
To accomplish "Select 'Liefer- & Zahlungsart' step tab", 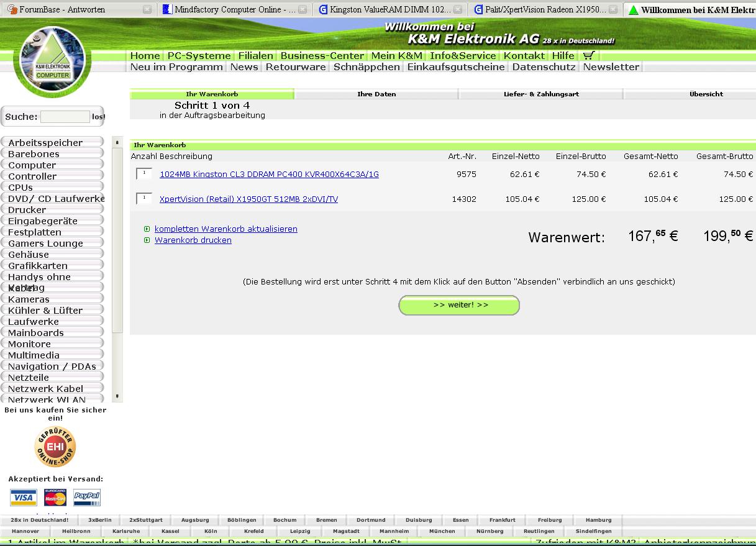I will 541,94.
